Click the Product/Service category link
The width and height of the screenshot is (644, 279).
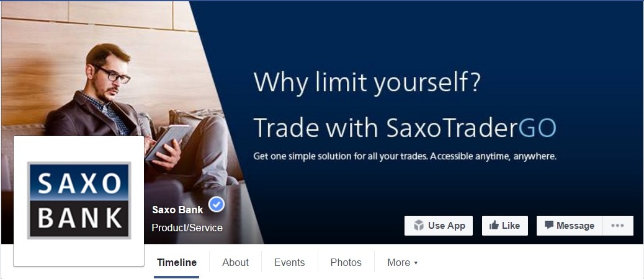[187, 228]
